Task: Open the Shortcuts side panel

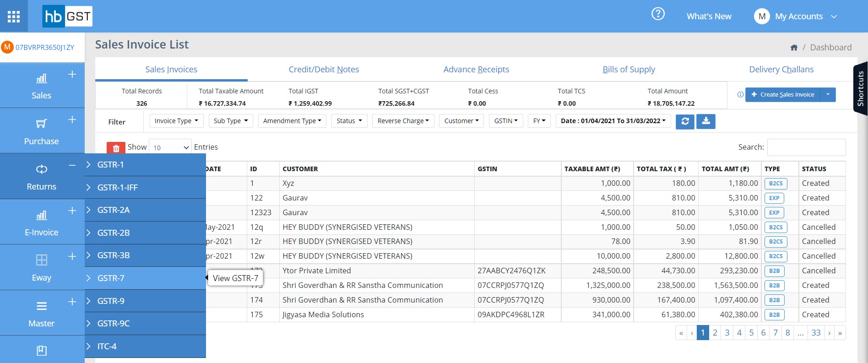Action: tap(861, 88)
